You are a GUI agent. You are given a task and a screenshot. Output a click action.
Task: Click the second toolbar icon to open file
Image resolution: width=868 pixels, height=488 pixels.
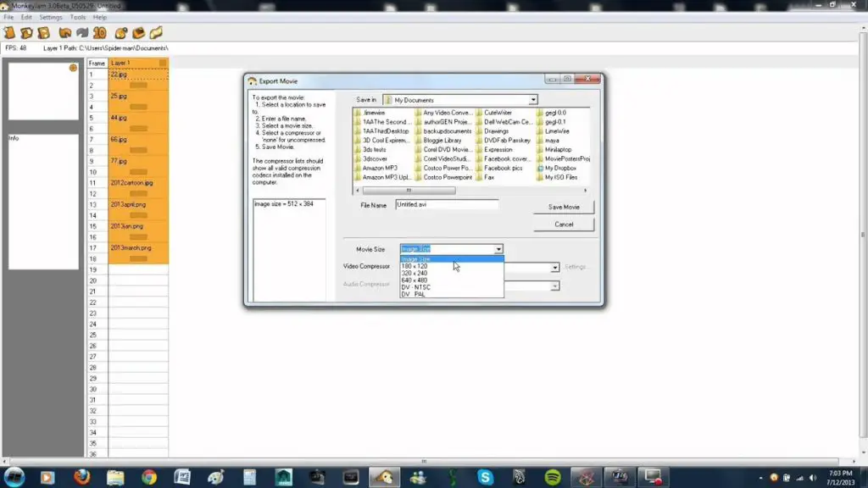coord(26,33)
